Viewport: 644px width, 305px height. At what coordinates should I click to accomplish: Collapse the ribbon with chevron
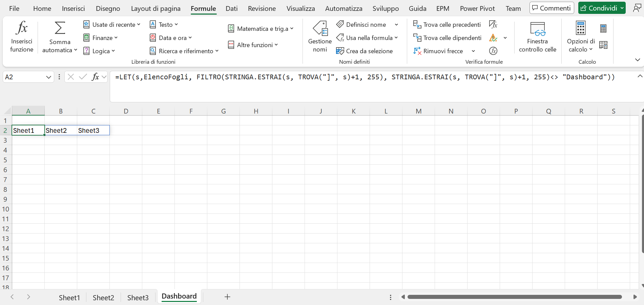pyautogui.click(x=638, y=60)
